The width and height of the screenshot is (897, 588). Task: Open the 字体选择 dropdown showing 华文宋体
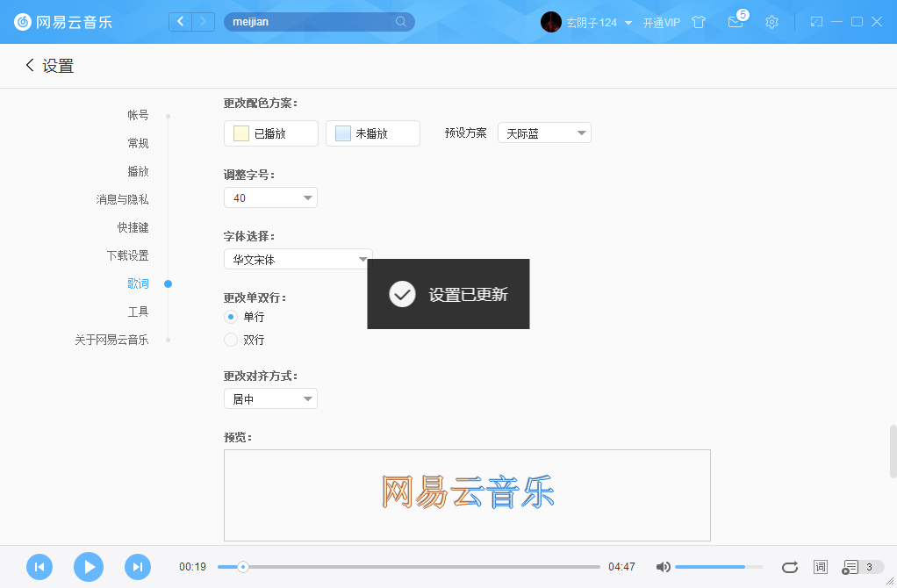298,259
